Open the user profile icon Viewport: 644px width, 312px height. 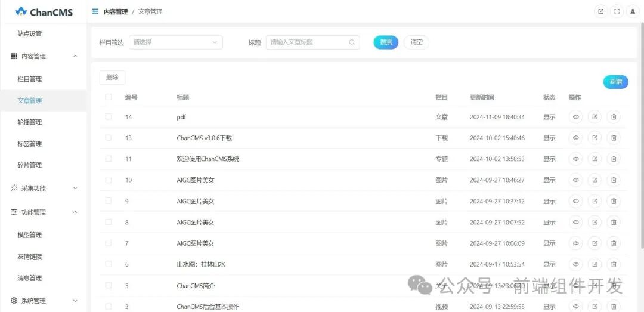pos(633,11)
